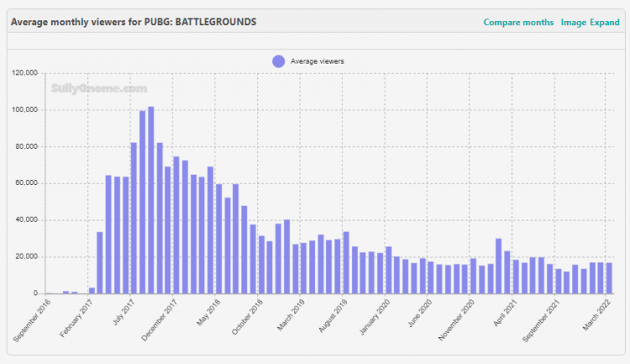Click the 100,000 y-axis value
Viewport: 630px width, 364px height.
[24, 110]
